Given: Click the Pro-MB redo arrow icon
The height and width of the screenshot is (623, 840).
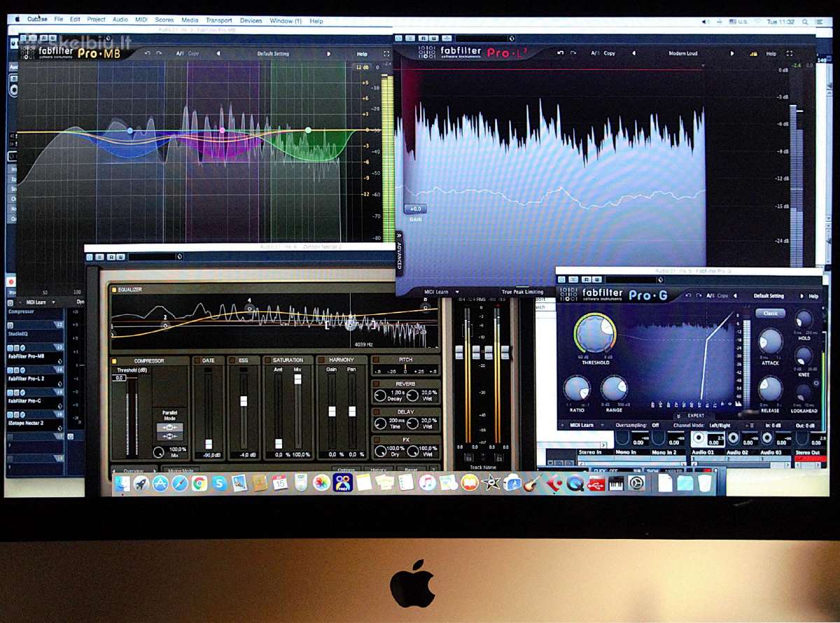Looking at the screenshot, I should click(159, 53).
